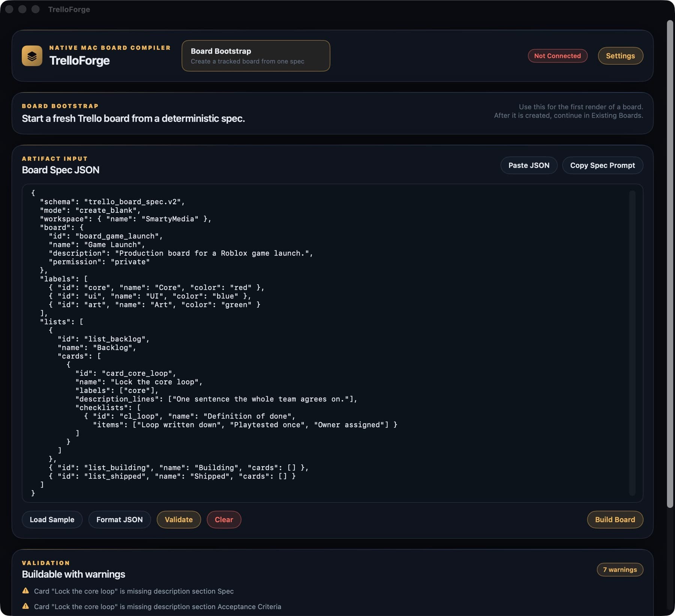
Task: Click the Not Connected status badge
Action: pyautogui.click(x=557, y=56)
